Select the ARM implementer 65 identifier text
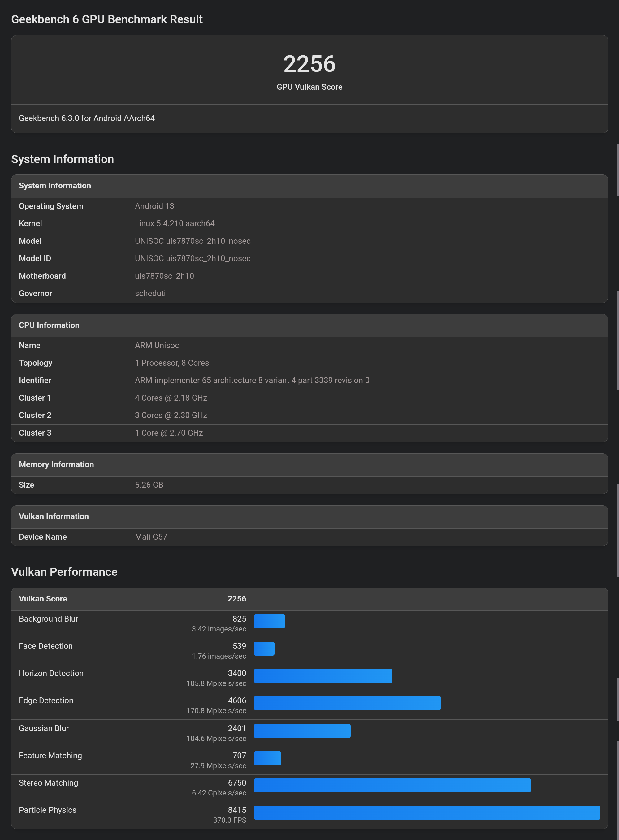619x840 pixels. coord(252,380)
